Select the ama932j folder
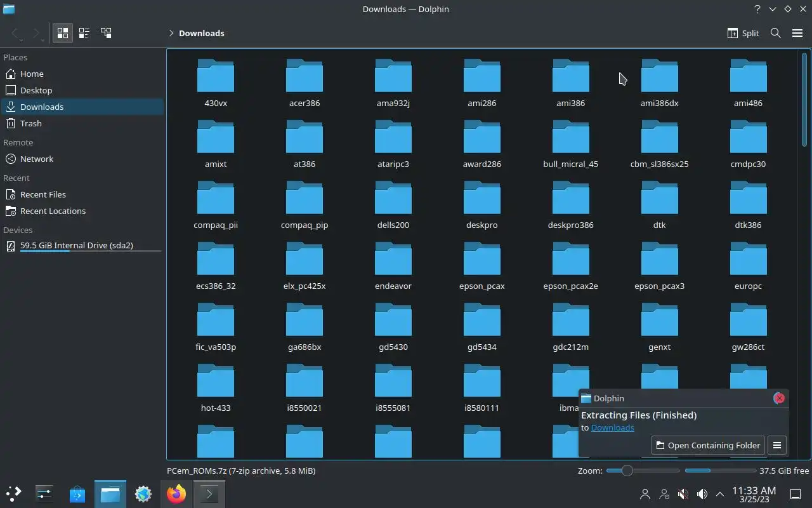Screen dimensions: 812x508 point(393,83)
